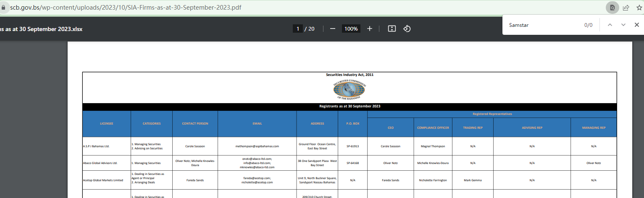
Task: Click the COMPLIANCE OFFICER column header
Action: pyautogui.click(x=433, y=128)
